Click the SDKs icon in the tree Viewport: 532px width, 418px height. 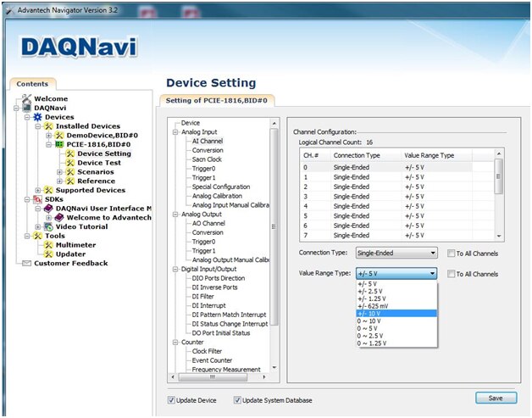tap(37, 199)
